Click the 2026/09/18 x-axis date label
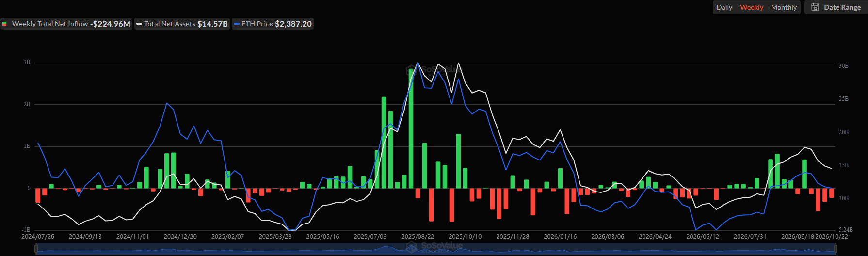The height and width of the screenshot is (256, 868). (798, 237)
